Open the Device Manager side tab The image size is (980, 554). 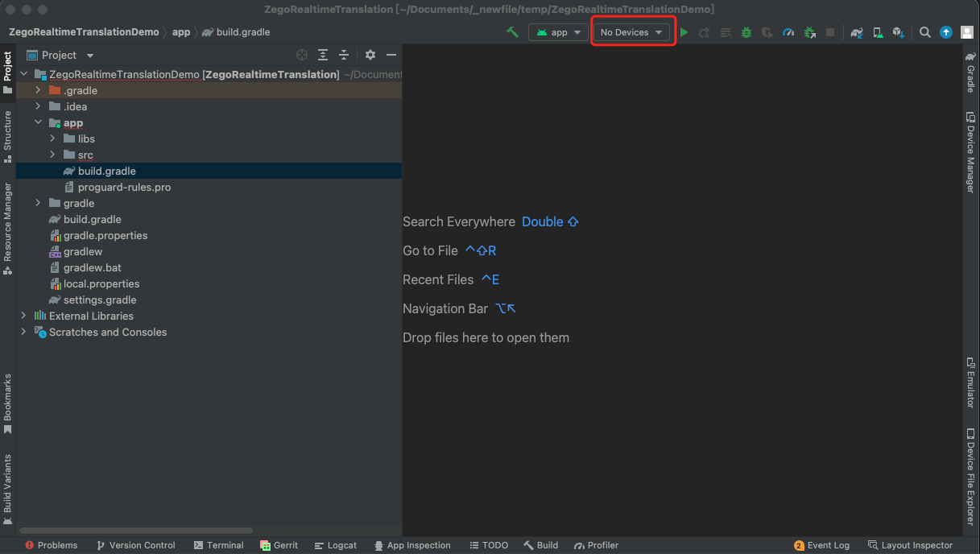tap(971, 153)
